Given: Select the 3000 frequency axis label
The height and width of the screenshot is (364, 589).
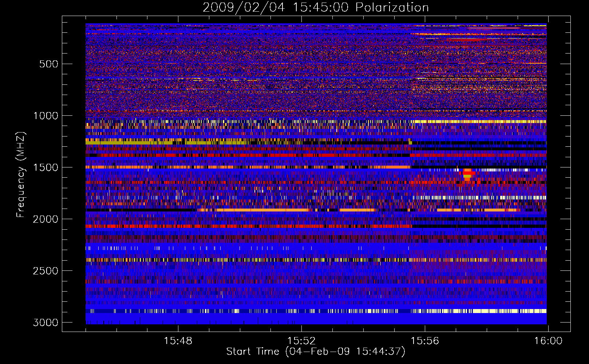Looking at the screenshot, I should click(46, 323).
